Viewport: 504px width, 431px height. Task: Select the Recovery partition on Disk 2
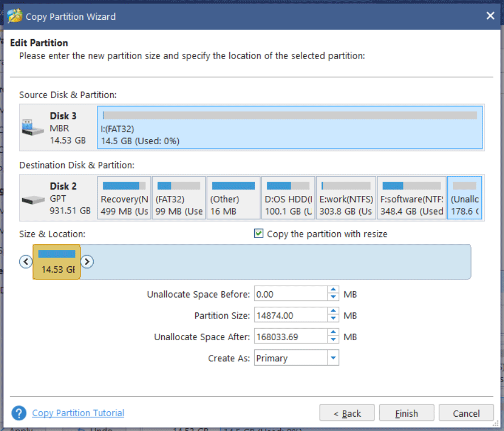coord(124,197)
